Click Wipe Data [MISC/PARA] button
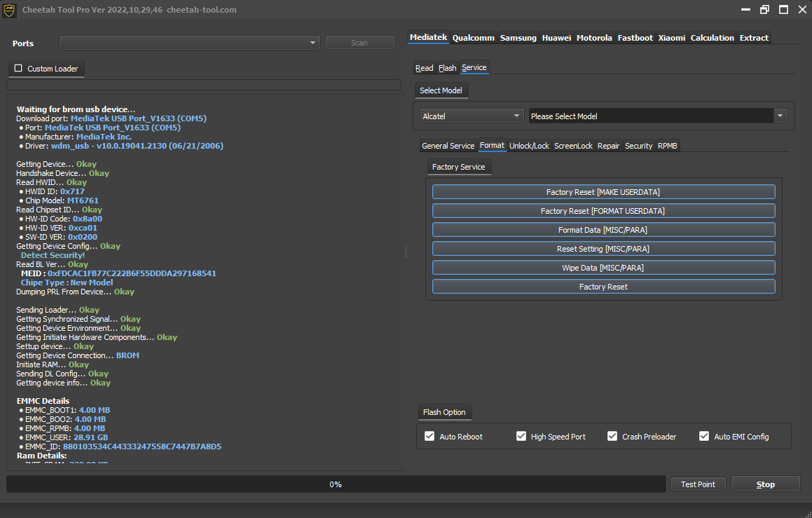The height and width of the screenshot is (518, 812). 603,267
